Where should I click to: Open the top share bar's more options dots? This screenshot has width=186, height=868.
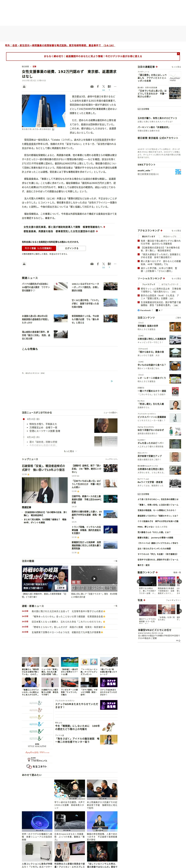(x=115, y=87)
